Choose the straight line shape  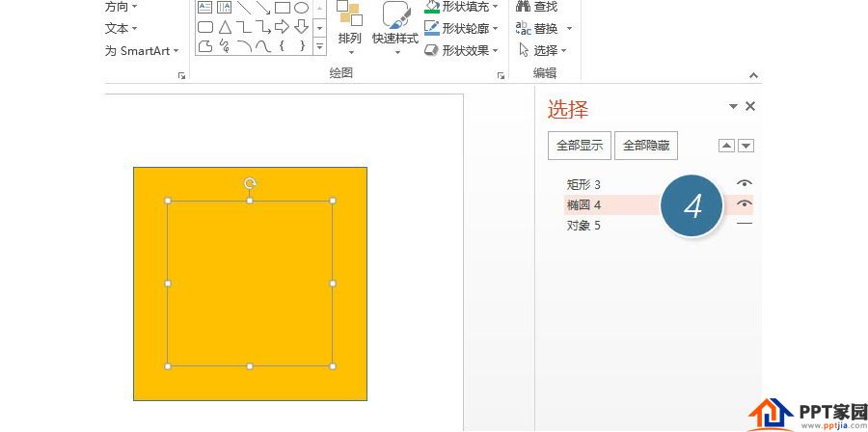point(244,7)
